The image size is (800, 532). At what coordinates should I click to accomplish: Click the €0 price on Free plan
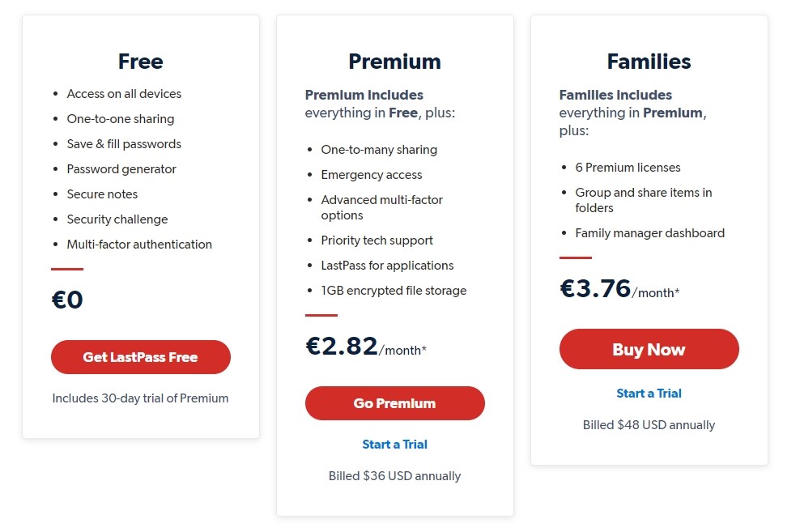(x=67, y=300)
